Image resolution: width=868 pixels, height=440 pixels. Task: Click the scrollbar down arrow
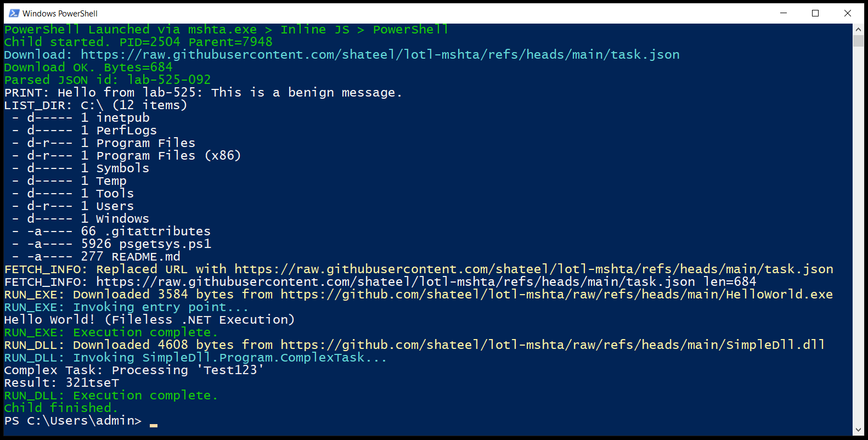858,430
